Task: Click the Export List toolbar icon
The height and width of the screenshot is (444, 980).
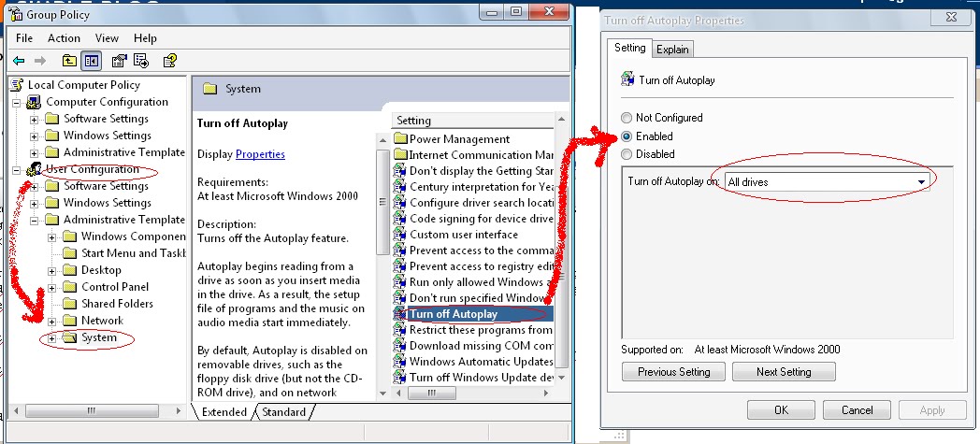Action: [140, 61]
